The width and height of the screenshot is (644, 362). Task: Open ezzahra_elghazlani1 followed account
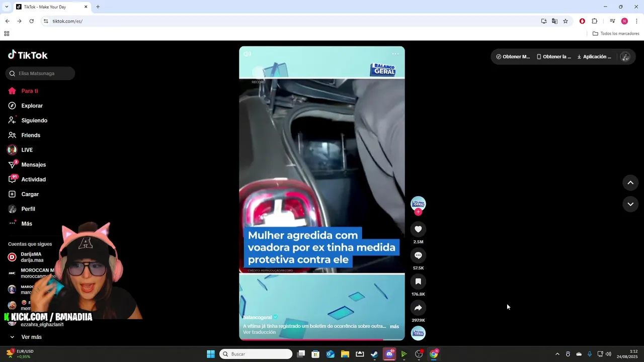42,324
